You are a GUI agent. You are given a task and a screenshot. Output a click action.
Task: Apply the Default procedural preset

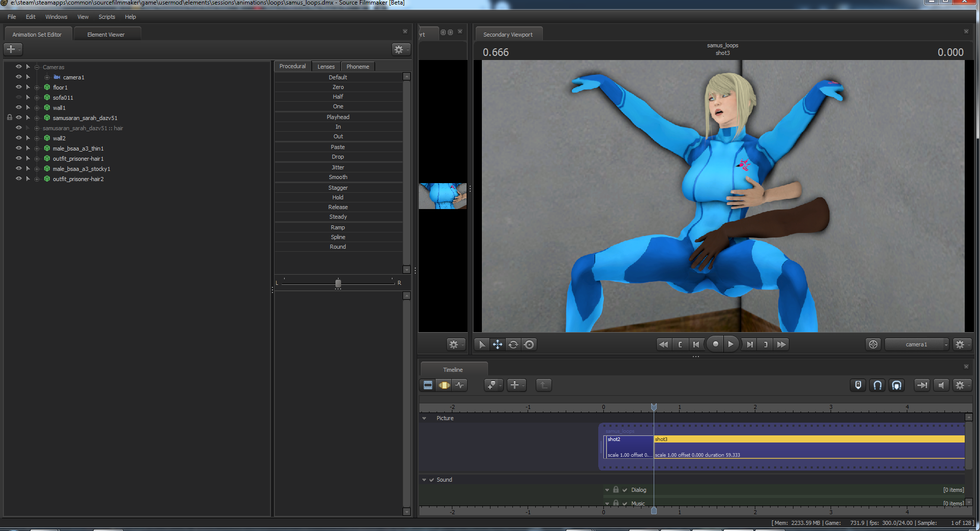click(338, 77)
